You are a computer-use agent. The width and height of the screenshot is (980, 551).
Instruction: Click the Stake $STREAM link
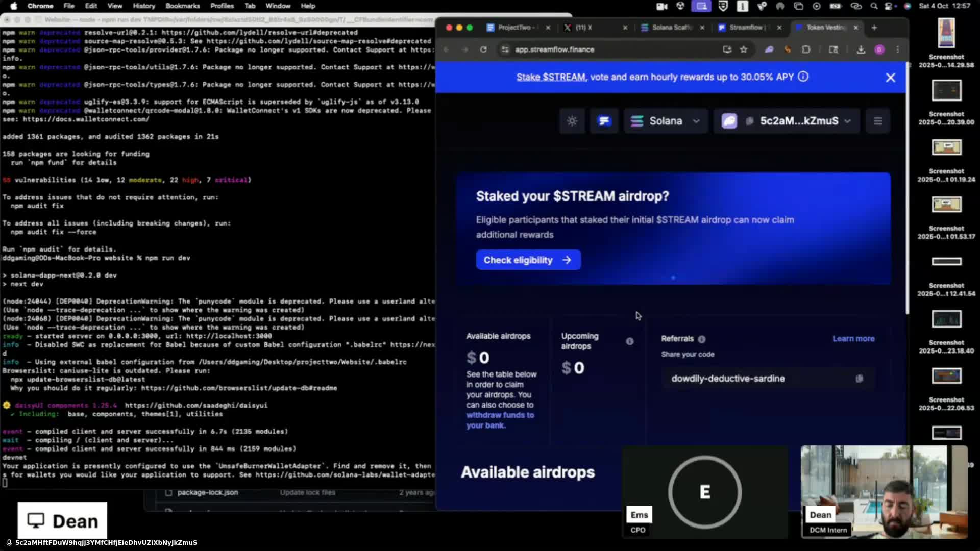(x=551, y=77)
